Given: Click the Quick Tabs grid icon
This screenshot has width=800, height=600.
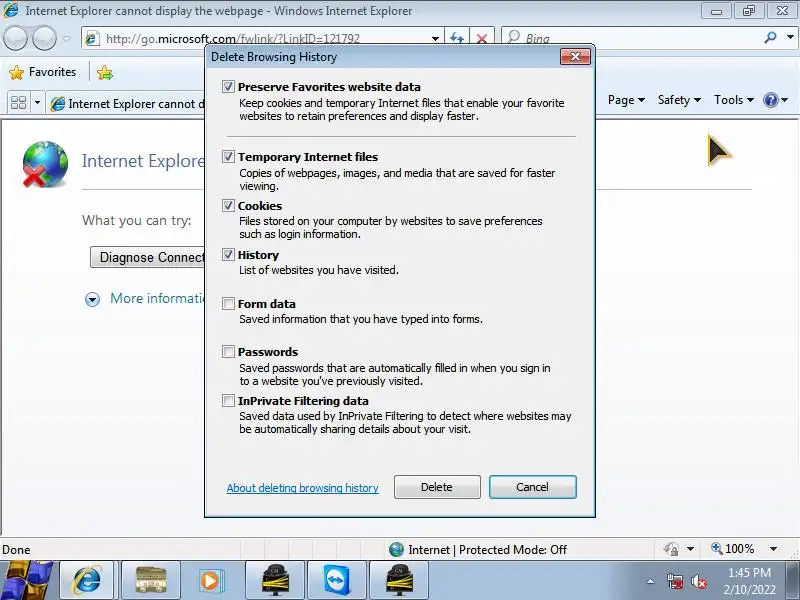Looking at the screenshot, I should click(x=18, y=103).
